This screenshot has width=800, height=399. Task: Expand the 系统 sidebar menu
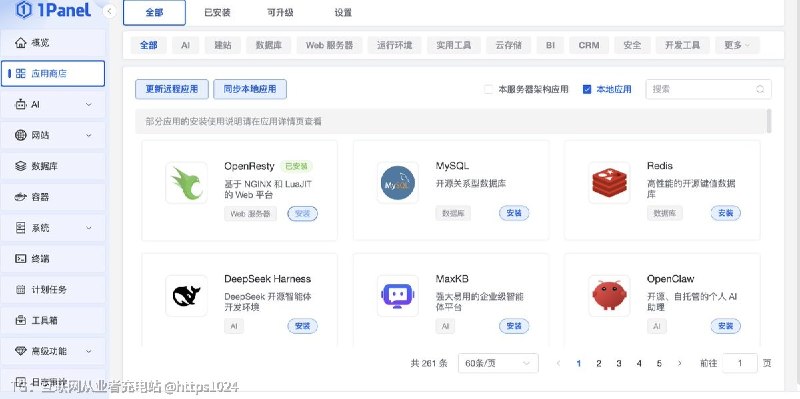(53, 228)
